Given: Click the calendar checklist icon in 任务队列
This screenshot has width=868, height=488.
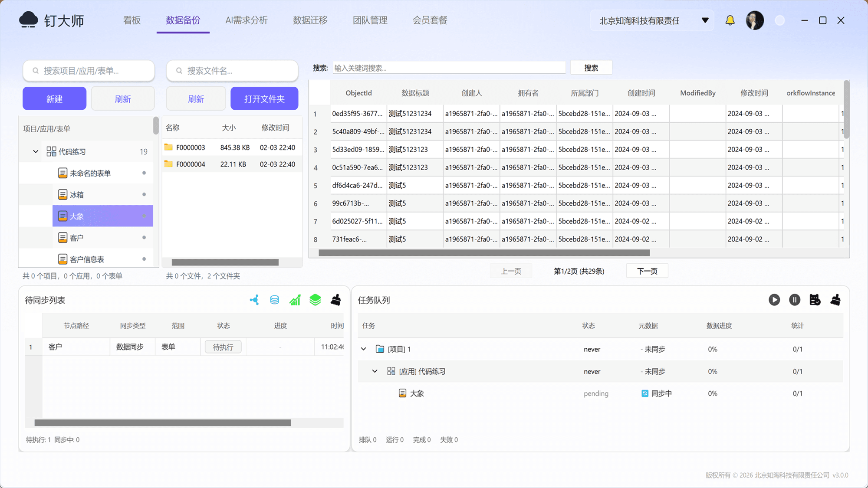Looking at the screenshot, I should tap(815, 300).
